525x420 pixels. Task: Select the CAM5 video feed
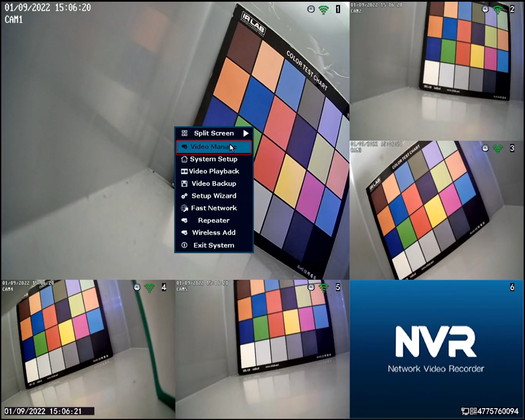click(262, 349)
